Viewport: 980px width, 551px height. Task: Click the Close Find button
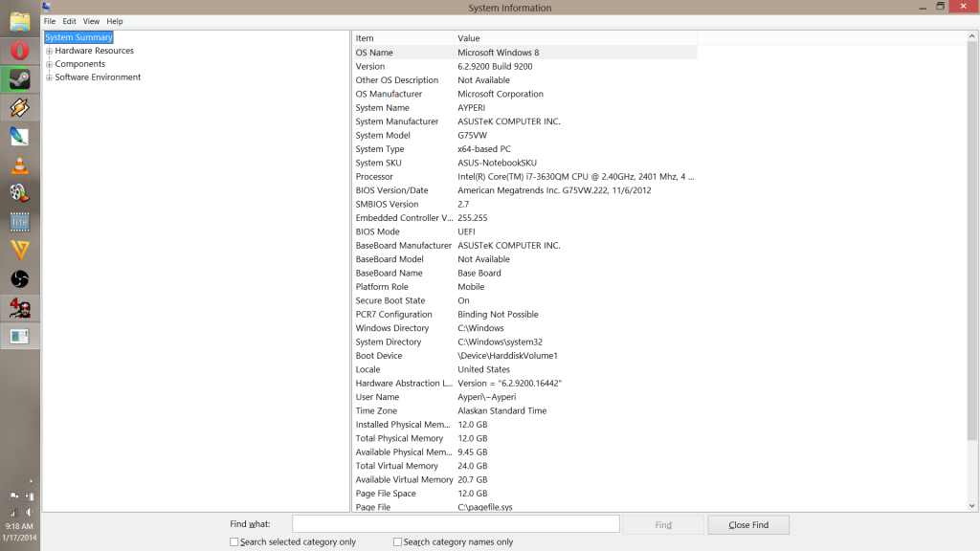point(748,525)
